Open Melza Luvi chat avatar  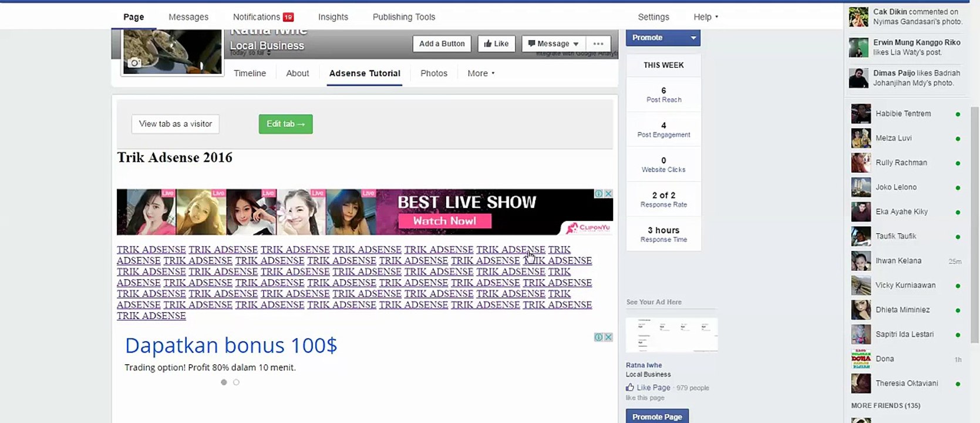click(861, 139)
